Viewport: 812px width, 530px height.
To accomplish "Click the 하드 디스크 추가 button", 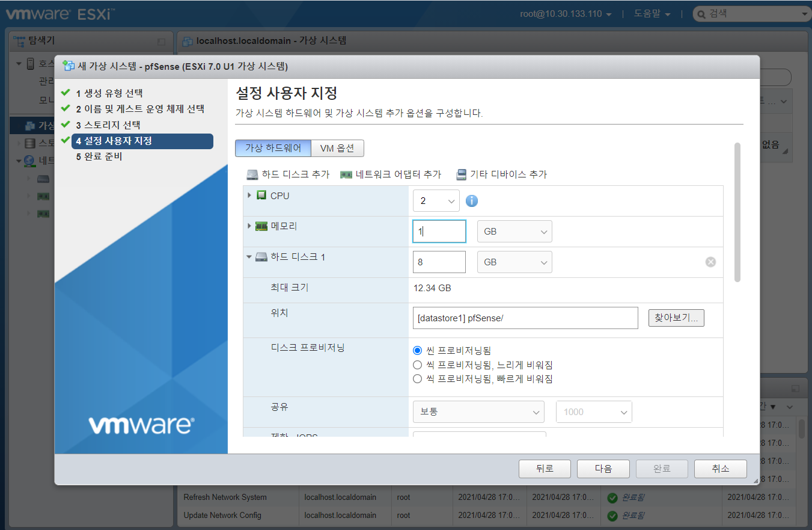I will coord(288,174).
